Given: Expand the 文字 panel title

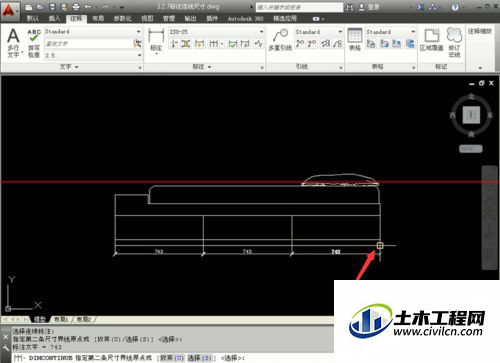Looking at the screenshot, I should point(69,67).
